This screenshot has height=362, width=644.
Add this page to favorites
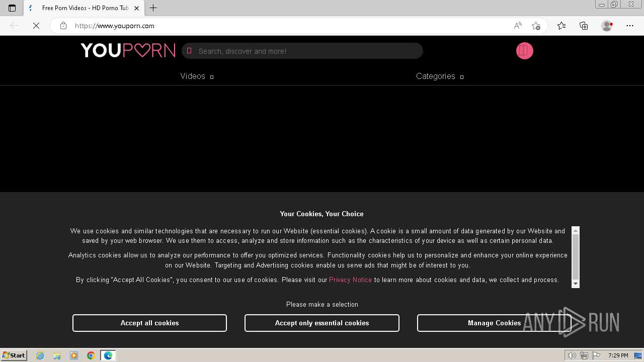(536, 26)
